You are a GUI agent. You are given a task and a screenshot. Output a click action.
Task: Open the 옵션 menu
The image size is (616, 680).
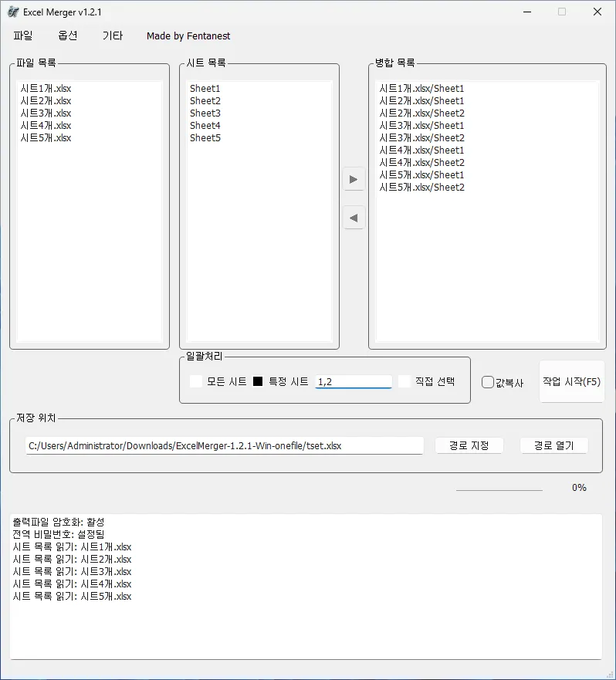tap(68, 36)
